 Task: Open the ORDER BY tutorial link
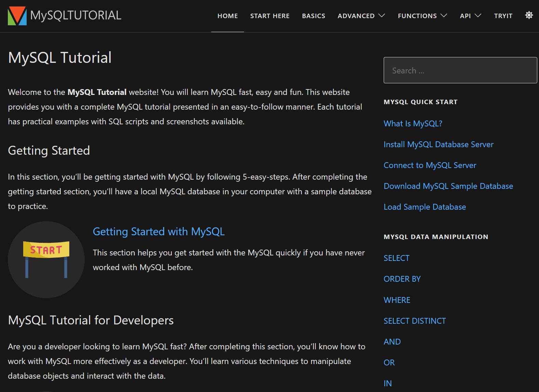402,279
